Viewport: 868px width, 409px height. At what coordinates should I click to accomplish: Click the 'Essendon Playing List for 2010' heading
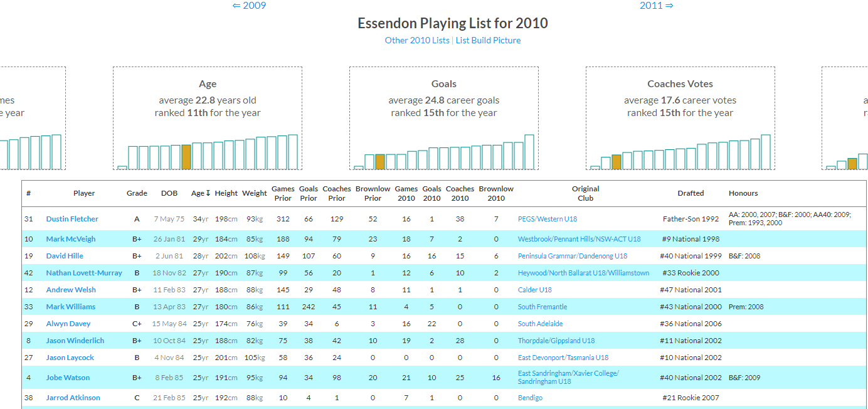click(x=453, y=23)
